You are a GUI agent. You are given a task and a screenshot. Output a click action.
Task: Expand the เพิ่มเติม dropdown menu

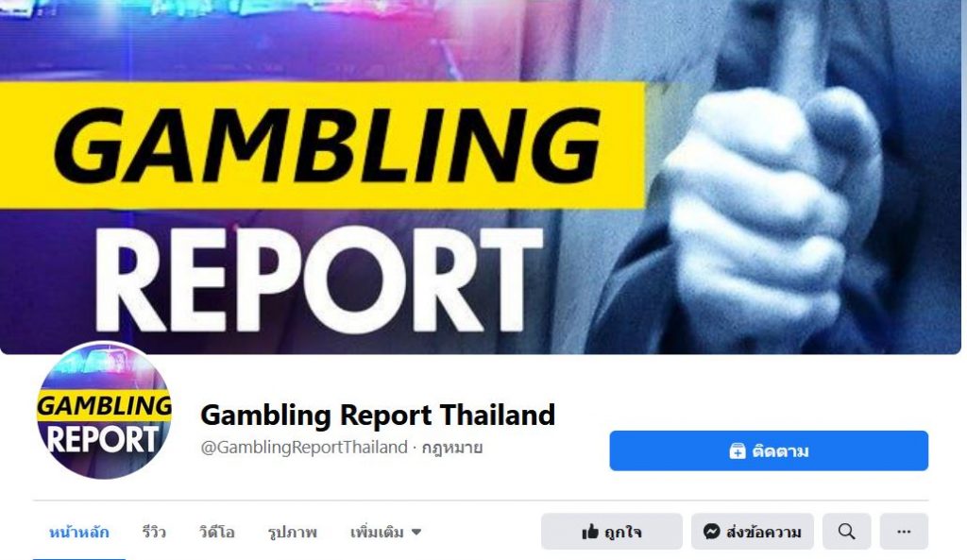click(385, 533)
